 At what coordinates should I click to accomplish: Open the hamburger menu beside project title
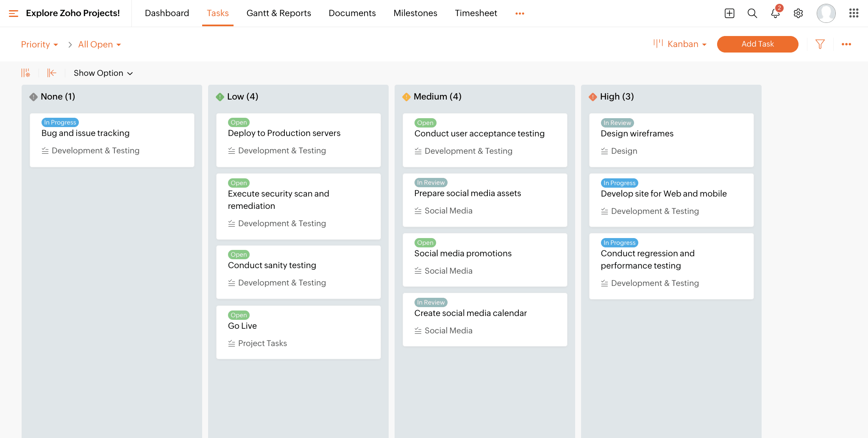[14, 13]
